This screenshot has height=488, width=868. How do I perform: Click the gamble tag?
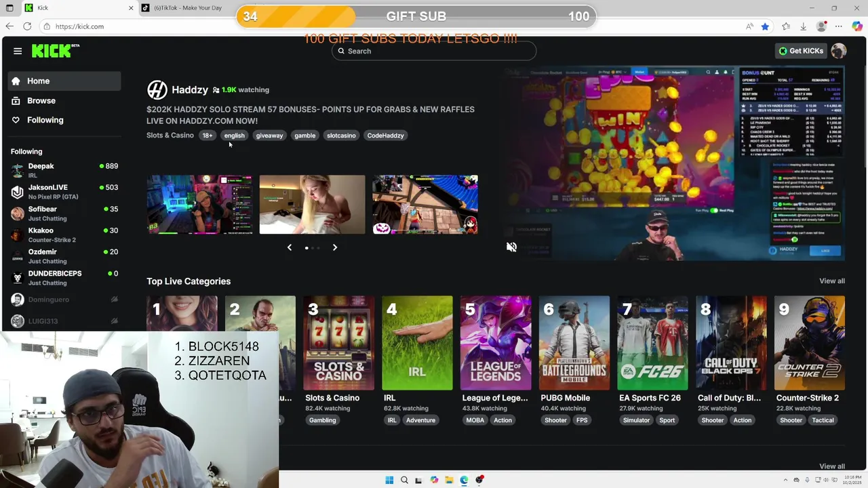(304, 136)
